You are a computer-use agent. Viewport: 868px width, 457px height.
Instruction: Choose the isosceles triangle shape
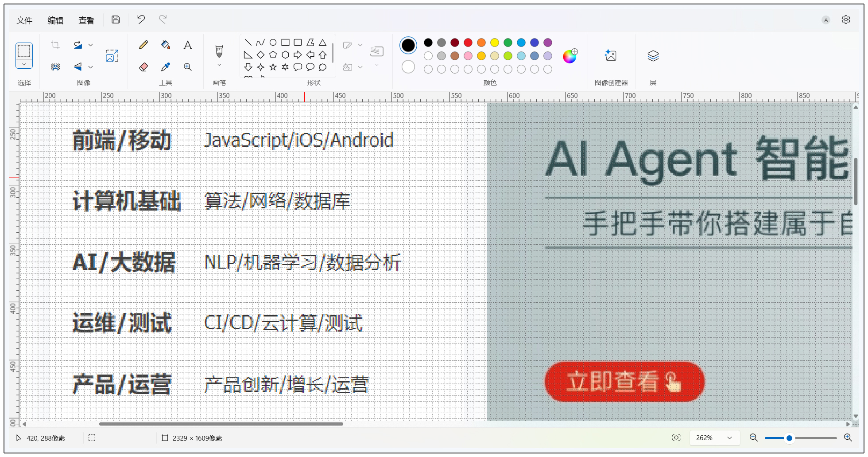323,43
